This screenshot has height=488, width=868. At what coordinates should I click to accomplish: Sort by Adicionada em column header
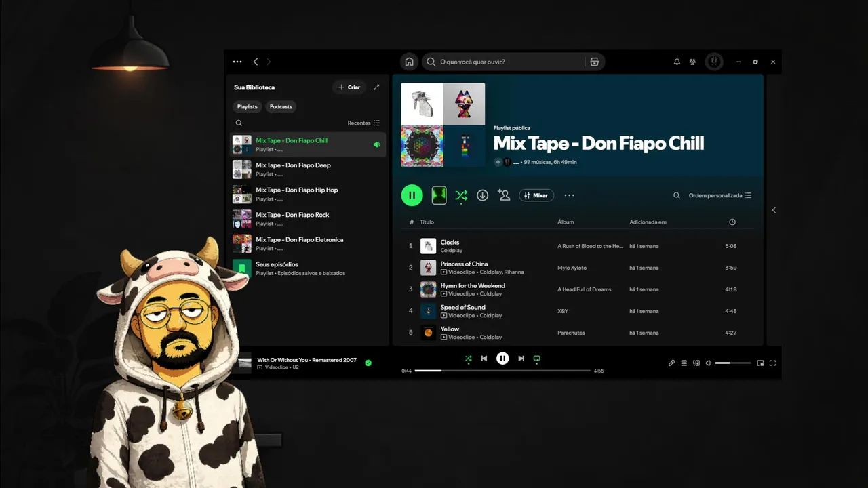648,222
